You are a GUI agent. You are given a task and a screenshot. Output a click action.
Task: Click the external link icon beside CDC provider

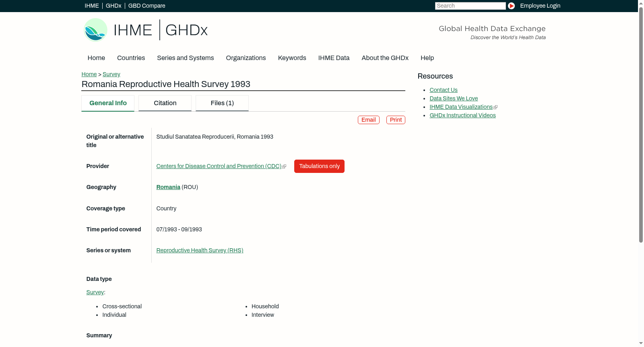click(x=284, y=166)
